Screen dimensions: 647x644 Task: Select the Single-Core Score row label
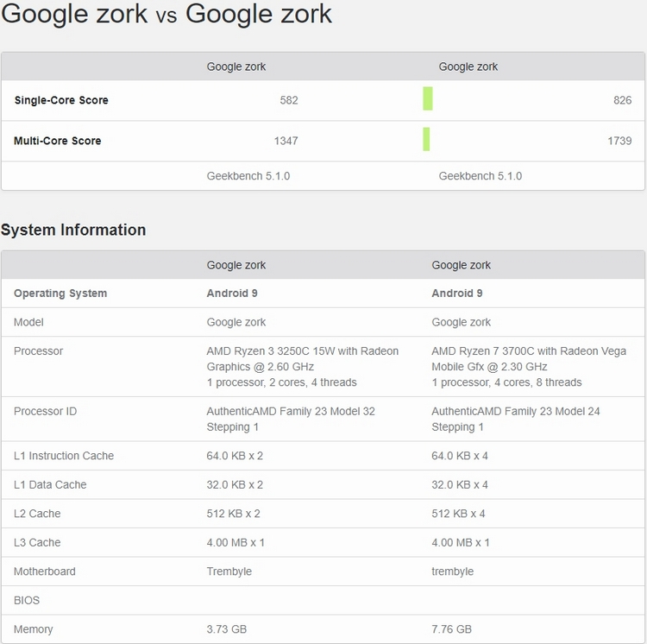click(61, 100)
